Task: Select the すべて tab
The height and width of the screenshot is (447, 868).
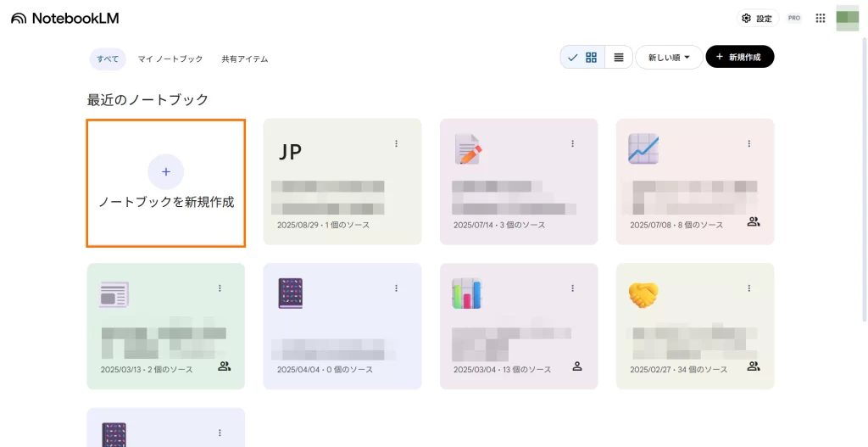Action: coord(108,59)
